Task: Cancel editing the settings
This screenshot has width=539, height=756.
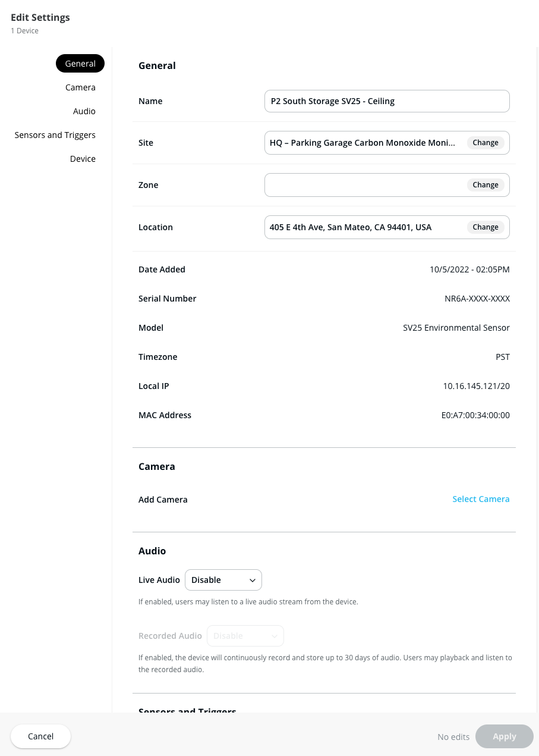Action: 40,736
